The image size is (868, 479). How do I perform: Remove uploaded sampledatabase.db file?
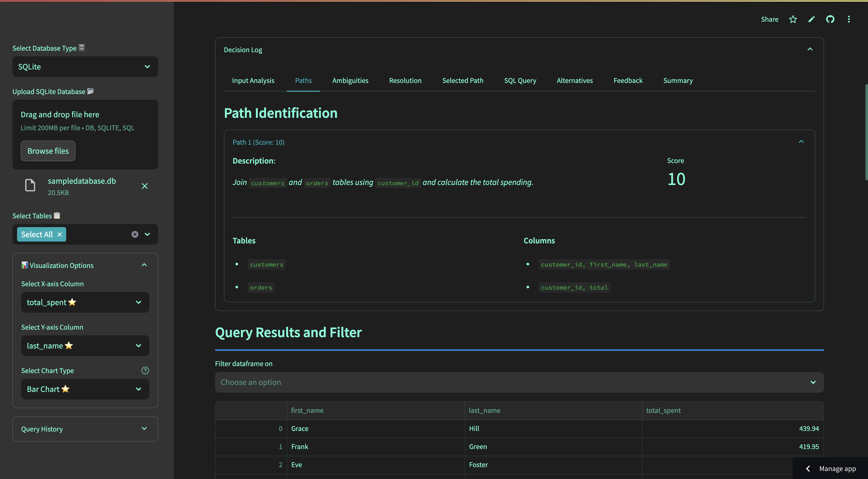click(x=144, y=186)
